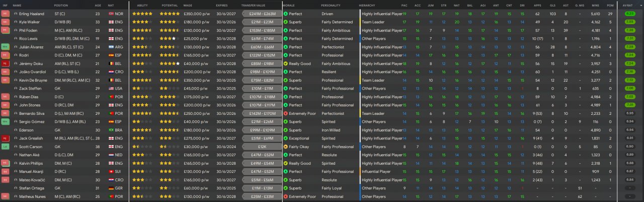Screen dimensions: 644x202
Task: Click Scott Carson's green Lst status badge
Action: 5,147
